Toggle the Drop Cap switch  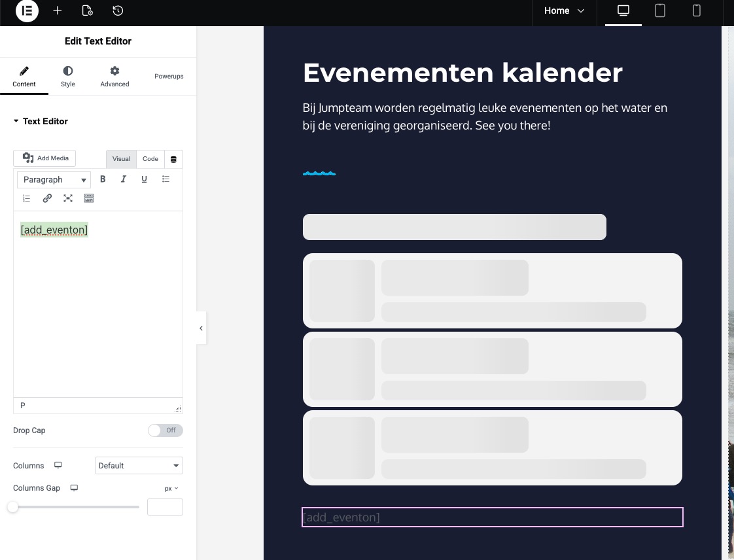pos(165,430)
